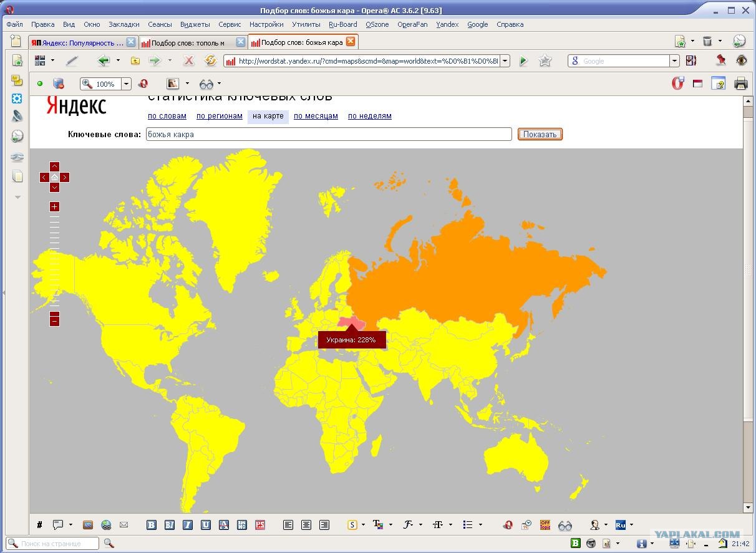The image size is (756, 553).
Task: Click the Показать button
Action: click(540, 134)
